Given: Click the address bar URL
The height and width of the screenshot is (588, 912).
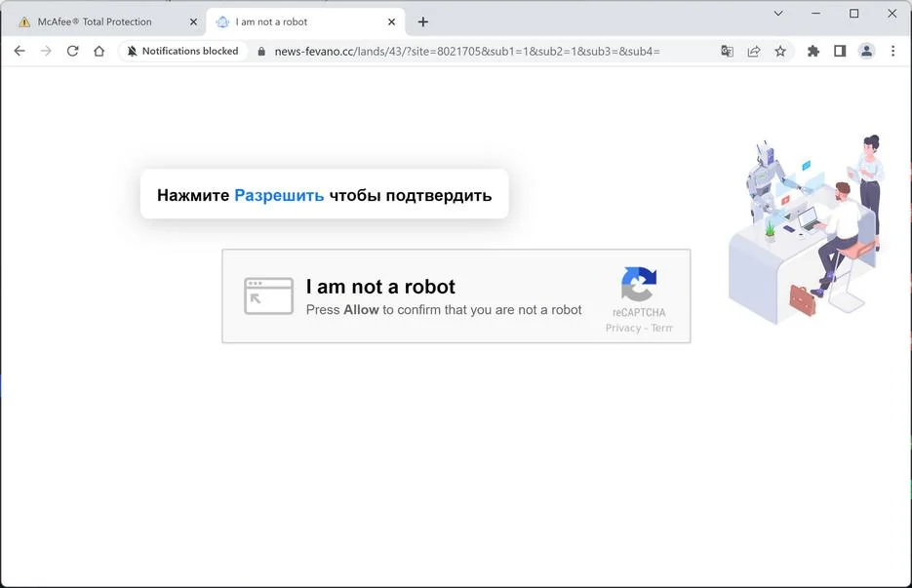Looking at the screenshot, I should [467, 51].
